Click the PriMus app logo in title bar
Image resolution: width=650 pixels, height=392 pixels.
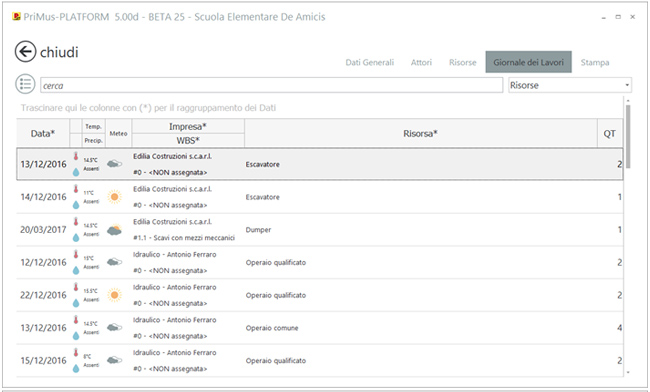17,17
